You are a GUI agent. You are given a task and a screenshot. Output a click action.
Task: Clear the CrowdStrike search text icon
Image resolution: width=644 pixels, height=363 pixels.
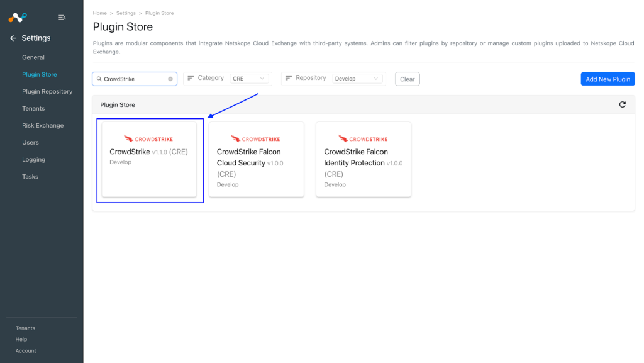point(170,79)
